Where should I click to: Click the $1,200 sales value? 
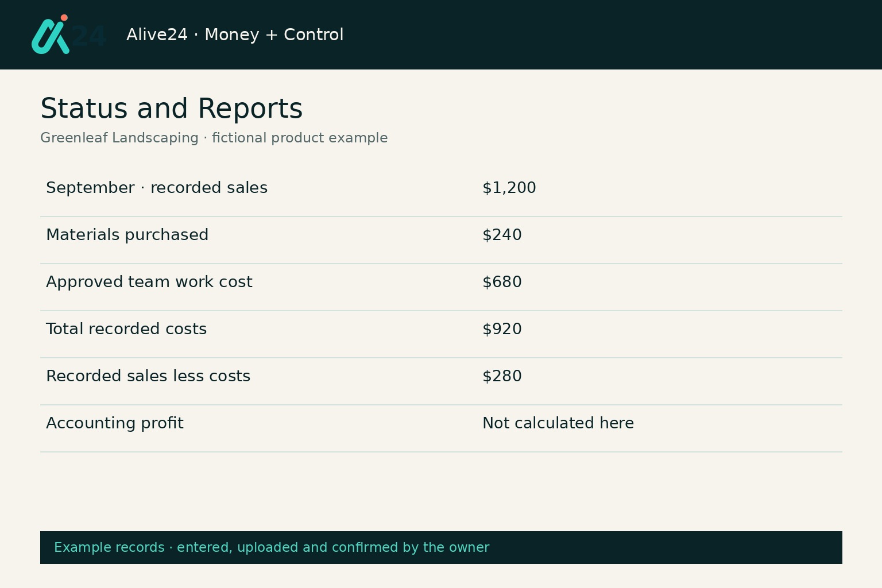point(509,188)
